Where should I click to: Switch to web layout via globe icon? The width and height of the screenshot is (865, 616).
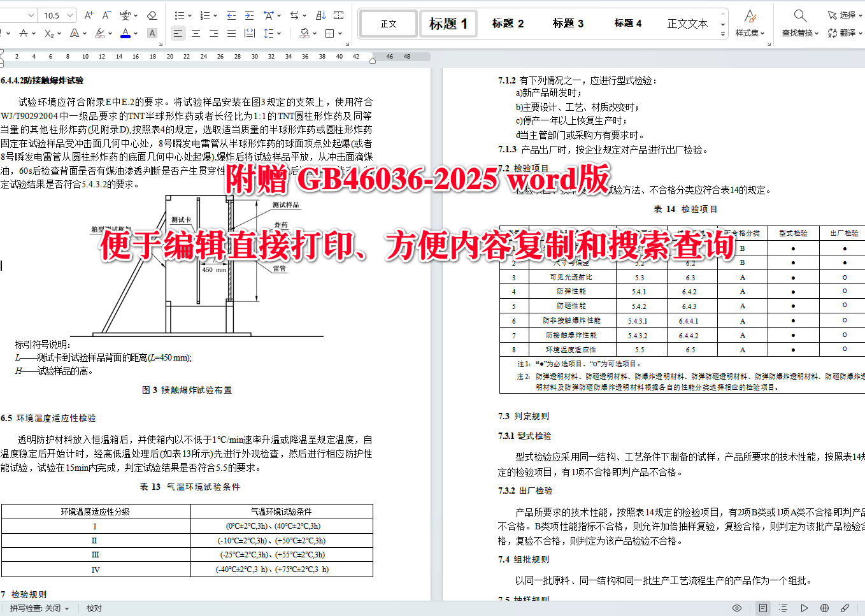(x=824, y=608)
